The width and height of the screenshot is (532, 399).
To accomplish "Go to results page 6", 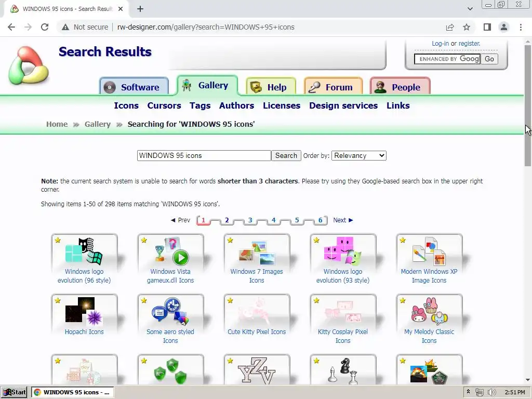I will coord(320,220).
